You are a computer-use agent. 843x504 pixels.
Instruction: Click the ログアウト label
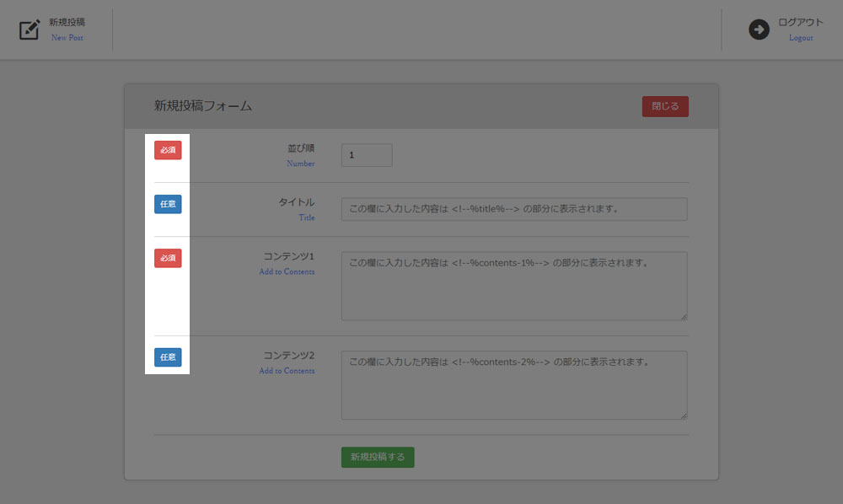(801, 22)
